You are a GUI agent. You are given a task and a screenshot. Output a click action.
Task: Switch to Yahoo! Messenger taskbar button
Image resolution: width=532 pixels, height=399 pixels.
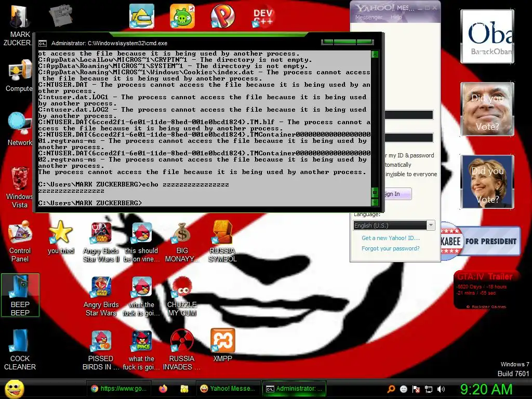click(x=228, y=389)
